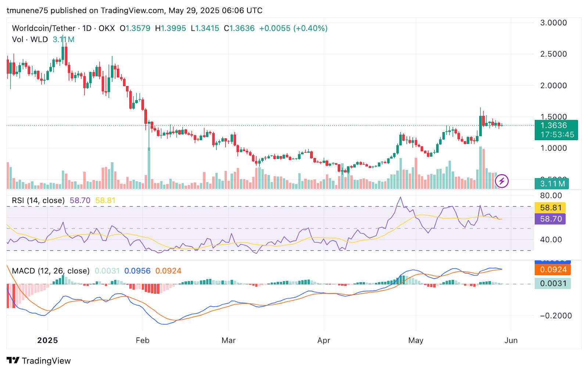The width and height of the screenshot is (588, 372).
Task: Click the Vol · WLD legend label
Action: point(30,39)
